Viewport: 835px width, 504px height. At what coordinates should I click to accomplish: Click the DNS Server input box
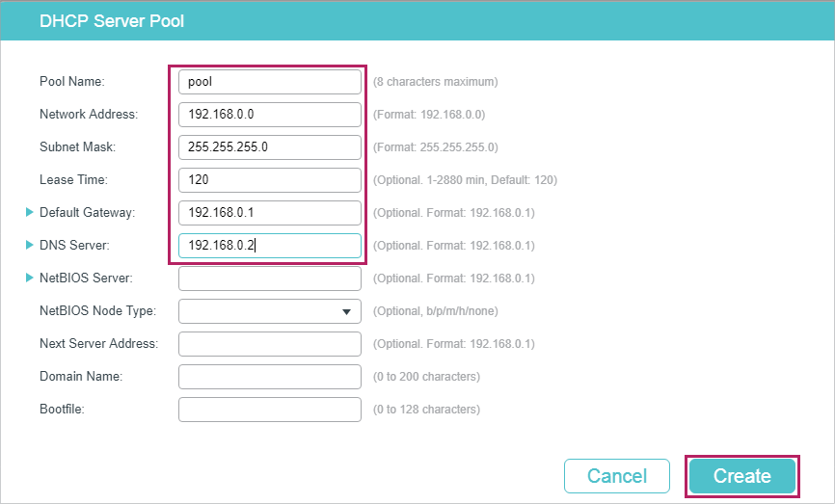click(x=269, y=246)
